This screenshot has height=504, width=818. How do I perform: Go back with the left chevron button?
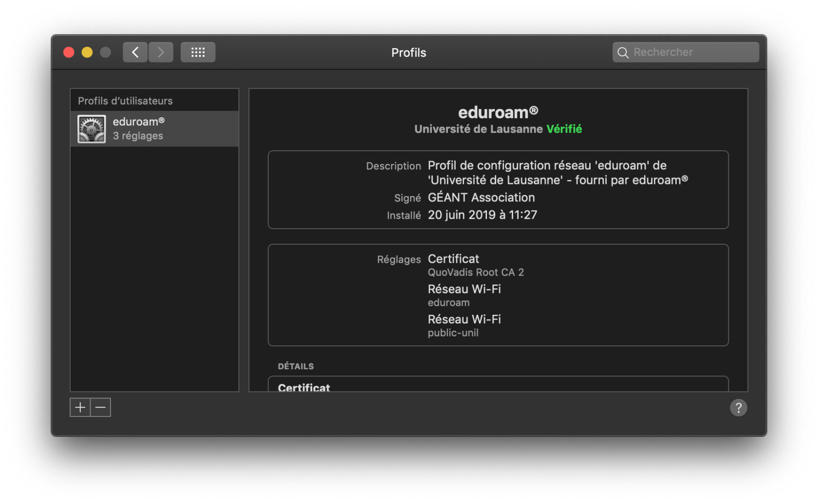point(135,52)
